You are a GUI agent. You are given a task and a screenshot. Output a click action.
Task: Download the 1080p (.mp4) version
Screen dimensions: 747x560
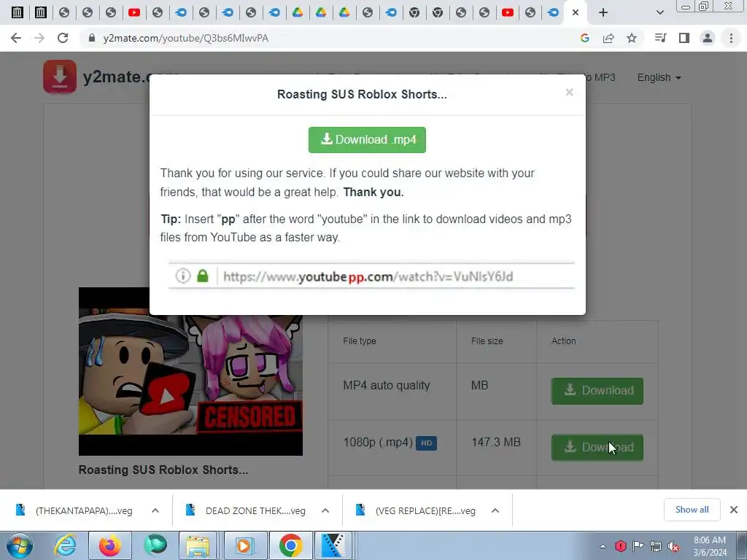[x=597, y=447]
